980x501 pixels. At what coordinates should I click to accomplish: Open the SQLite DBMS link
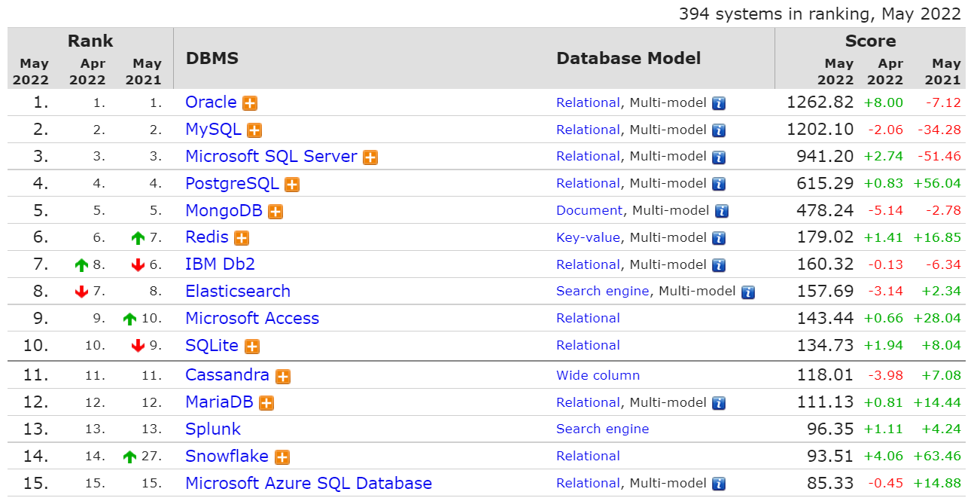(212, 346)
